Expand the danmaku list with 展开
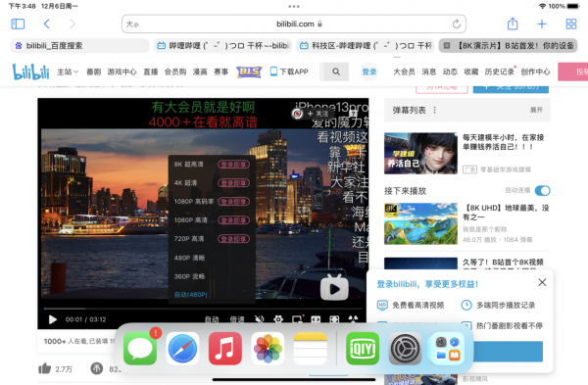Image resolution: width=588 pixels, height=385 pixels. point(536,110)
